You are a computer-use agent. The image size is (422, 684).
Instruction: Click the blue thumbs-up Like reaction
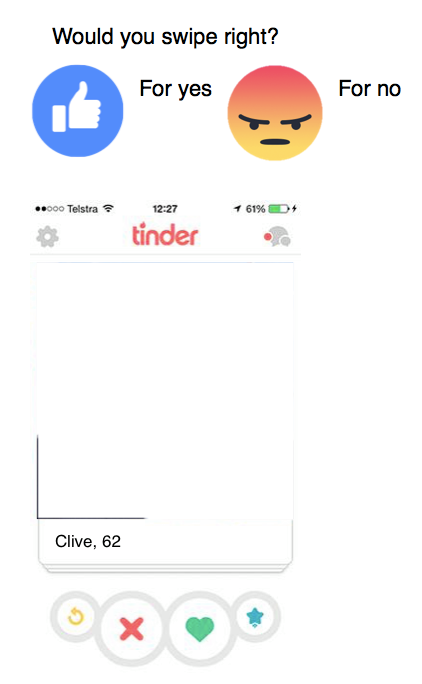78,111
